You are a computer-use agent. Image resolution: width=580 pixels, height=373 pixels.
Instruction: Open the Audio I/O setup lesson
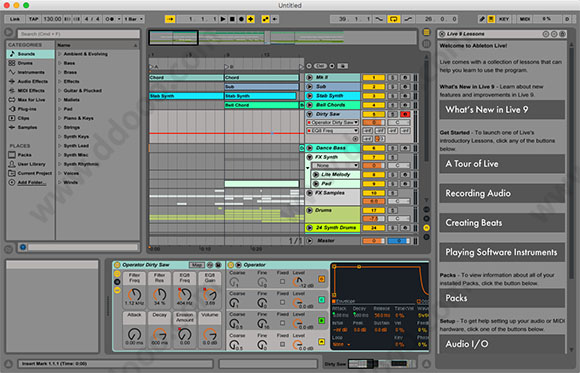502,344
